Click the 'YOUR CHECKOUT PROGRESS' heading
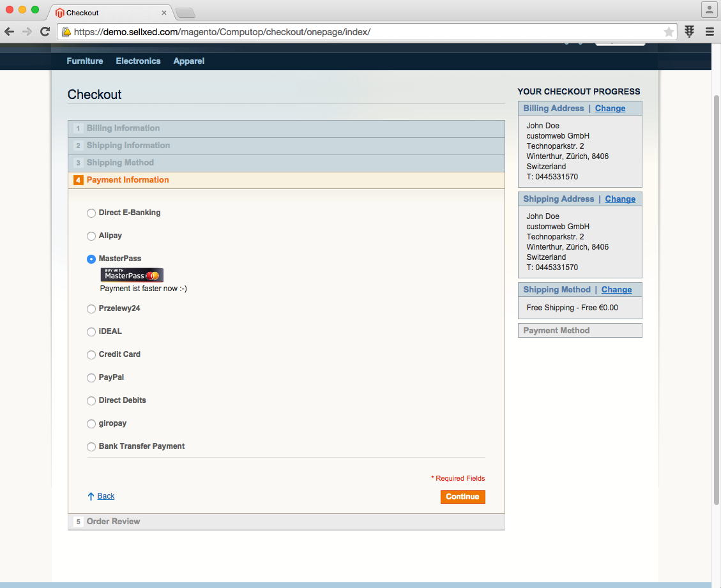721x588 pixels. [x=579, y=91]
